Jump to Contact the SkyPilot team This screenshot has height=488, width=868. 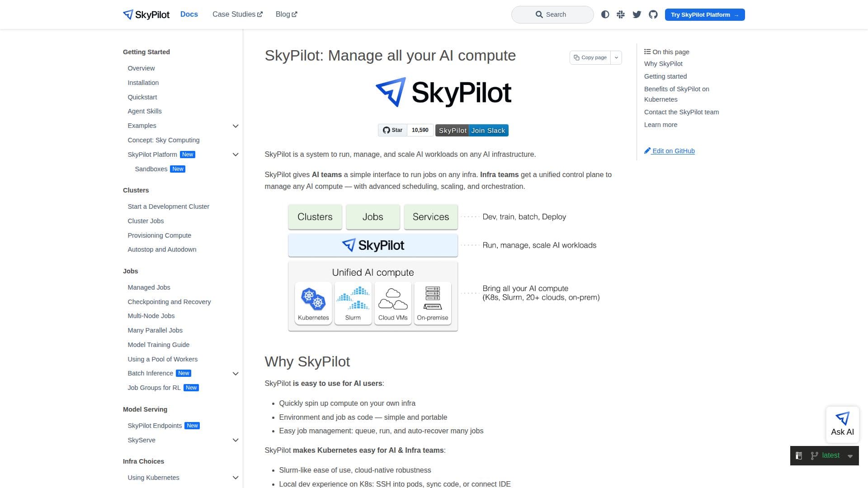(x=681, y=112)
